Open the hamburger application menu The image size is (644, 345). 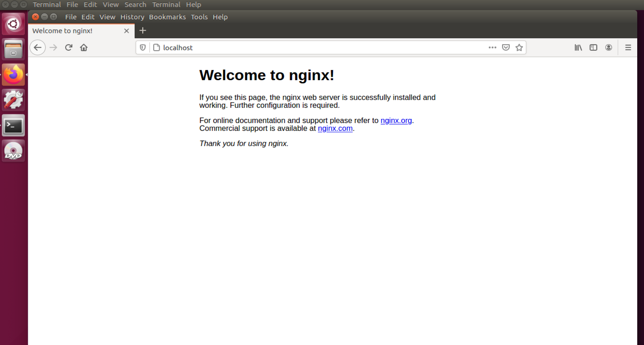click(628, 47)
